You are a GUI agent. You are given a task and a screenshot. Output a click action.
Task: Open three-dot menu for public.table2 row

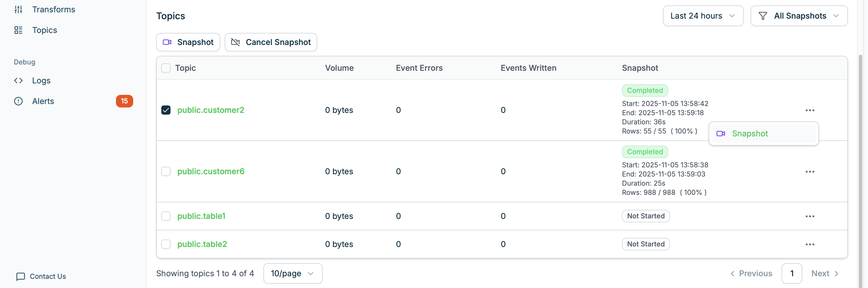(810, 244)
